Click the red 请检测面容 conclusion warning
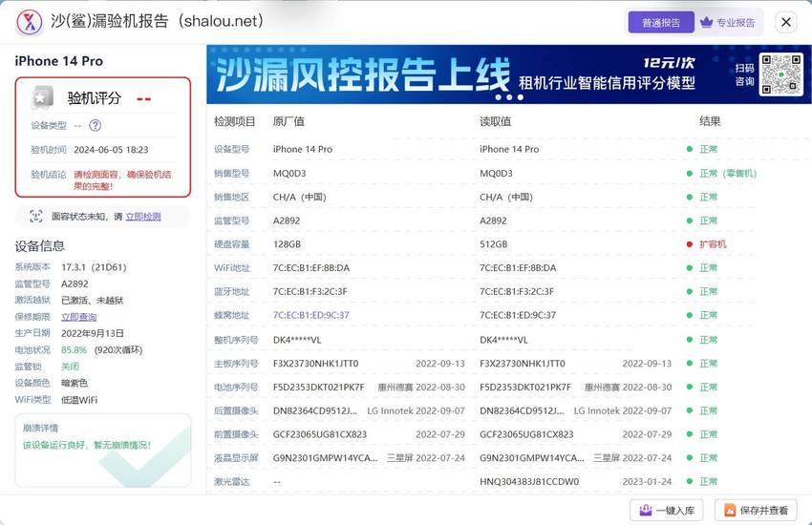Image resolution: width=812 pixels, height=525 pixels. 122,180
